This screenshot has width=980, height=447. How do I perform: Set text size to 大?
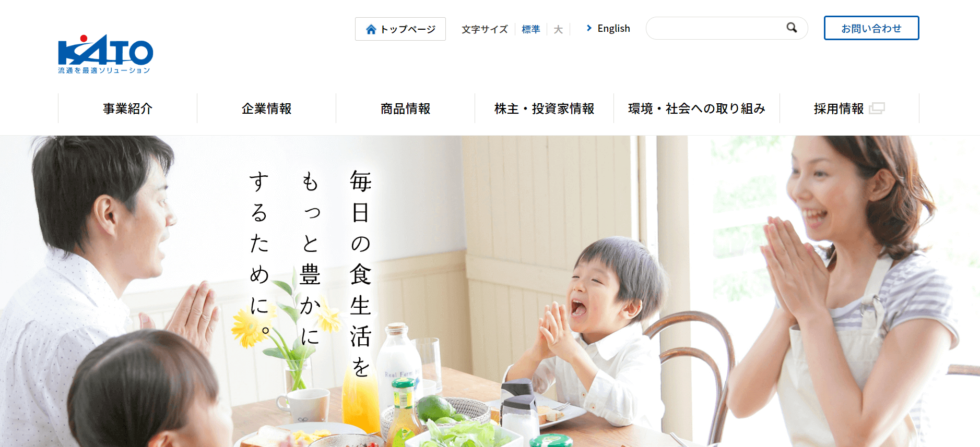(558, 29)
